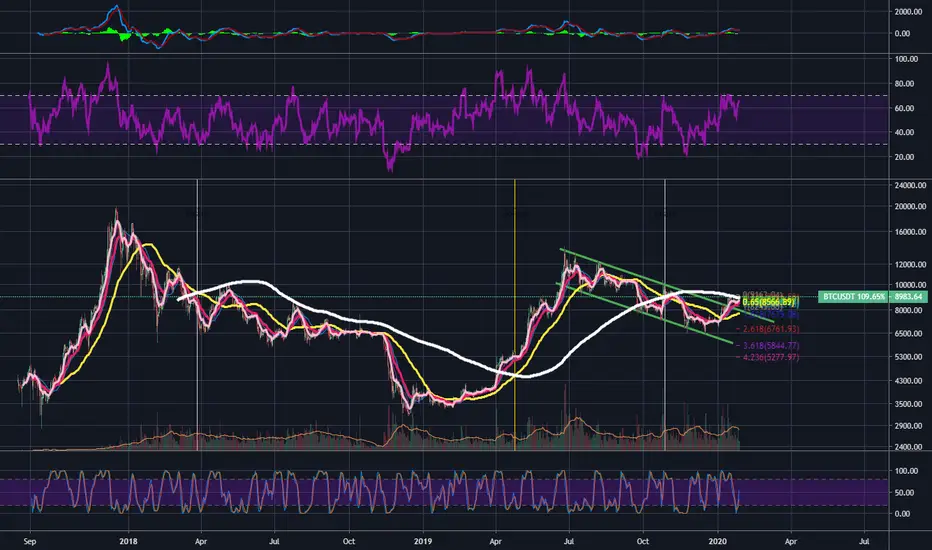
Task: Select the yellow 0.65(8566.89) Fibonacci label
Action: pos(769,302)
